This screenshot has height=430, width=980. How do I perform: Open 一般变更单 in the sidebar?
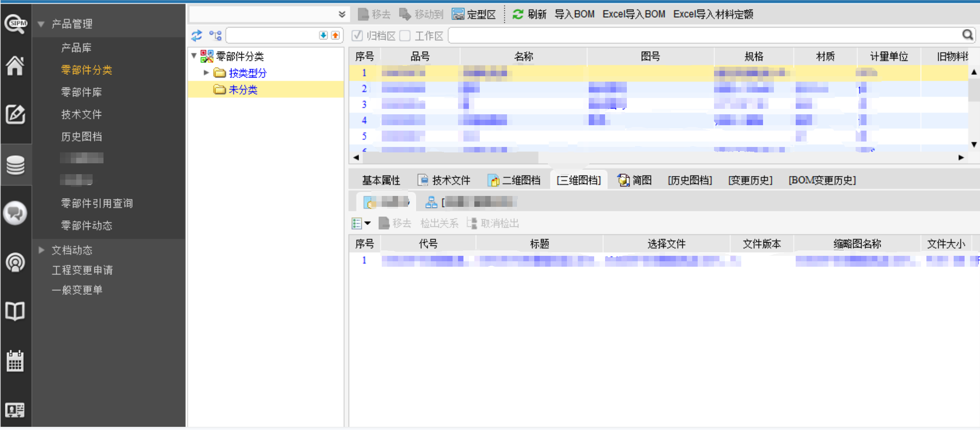point(77,290)
